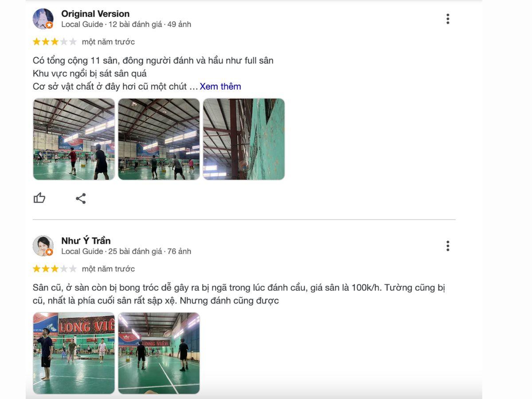
Task: Click "một năm trước" timestamp on first review
Action: [x=108, y=42]
